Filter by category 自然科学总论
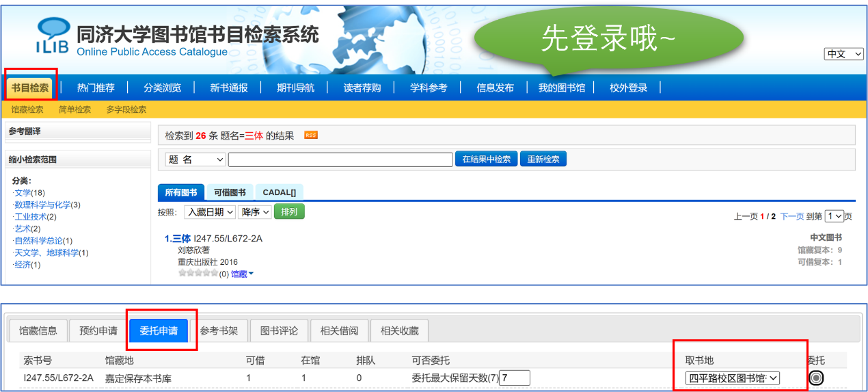 pos(38,241)
